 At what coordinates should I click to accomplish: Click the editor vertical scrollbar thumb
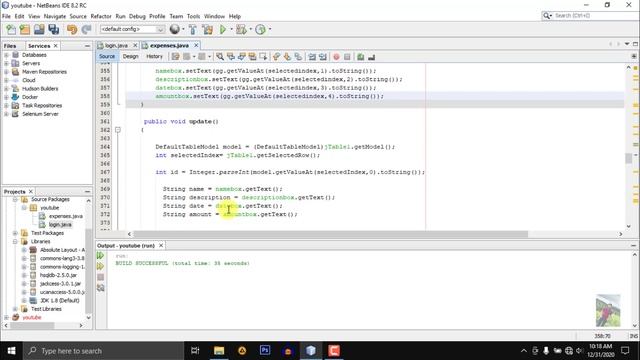coord(629,158)
